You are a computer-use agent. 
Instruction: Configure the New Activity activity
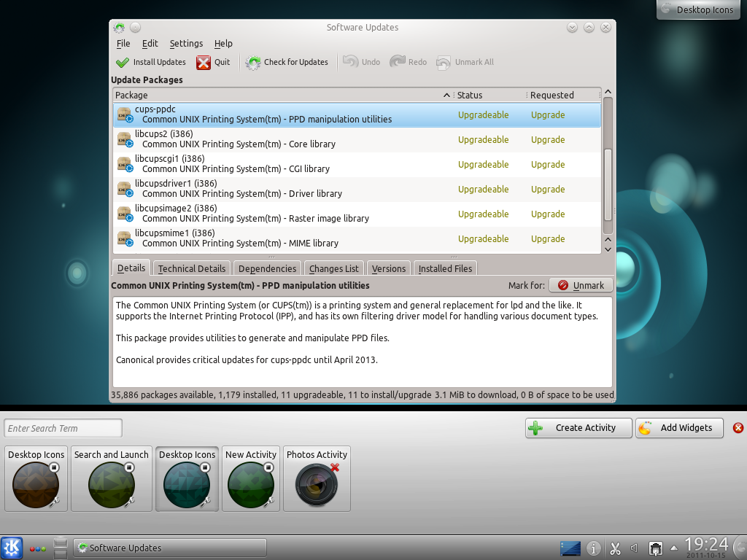coord(269,500)
